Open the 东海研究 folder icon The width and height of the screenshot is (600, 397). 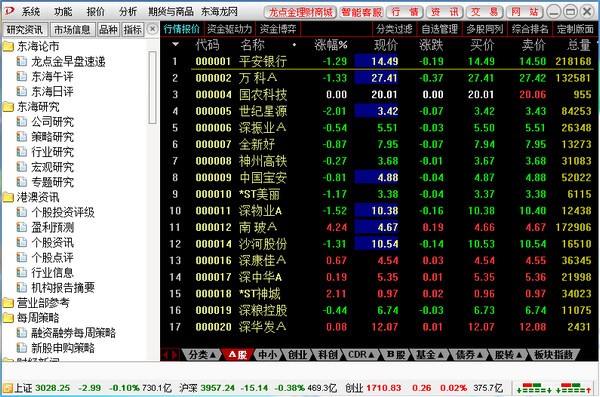[x=8, y=107]
